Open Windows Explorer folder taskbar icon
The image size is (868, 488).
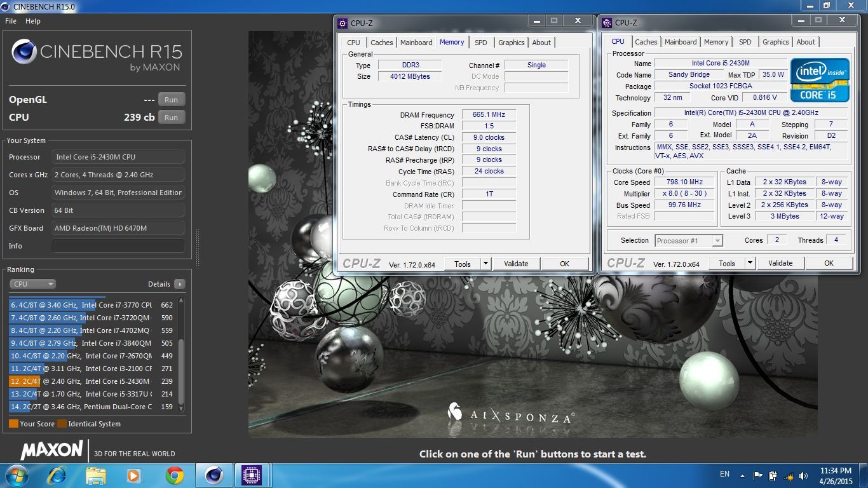[x=96, y=475]
